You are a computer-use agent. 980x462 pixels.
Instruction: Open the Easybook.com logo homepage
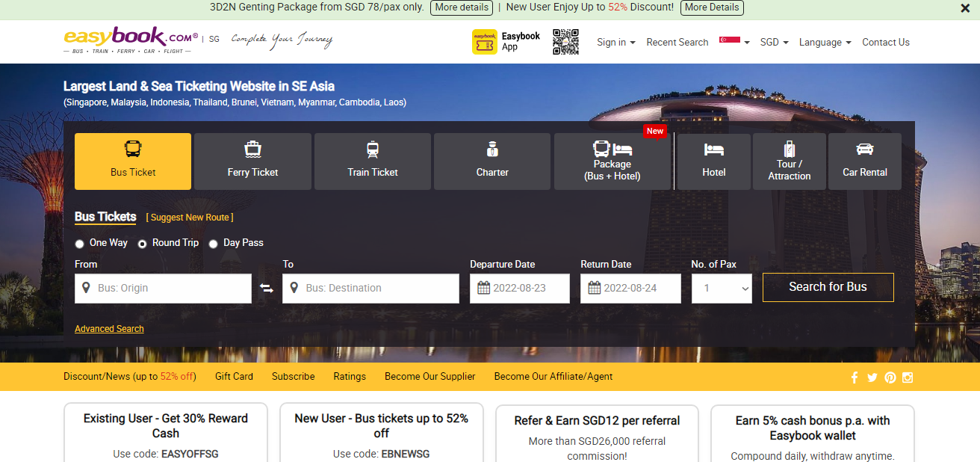pos(131,41)
